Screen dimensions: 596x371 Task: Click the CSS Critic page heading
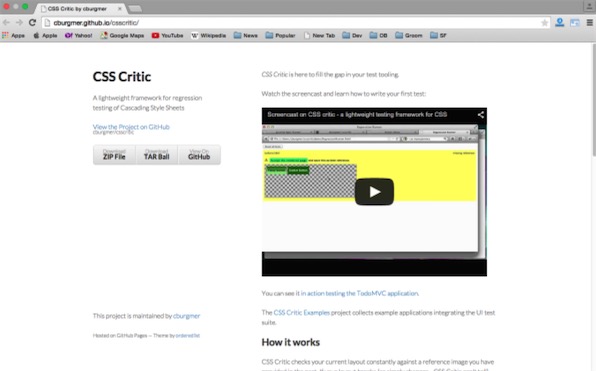coord(122,77)
